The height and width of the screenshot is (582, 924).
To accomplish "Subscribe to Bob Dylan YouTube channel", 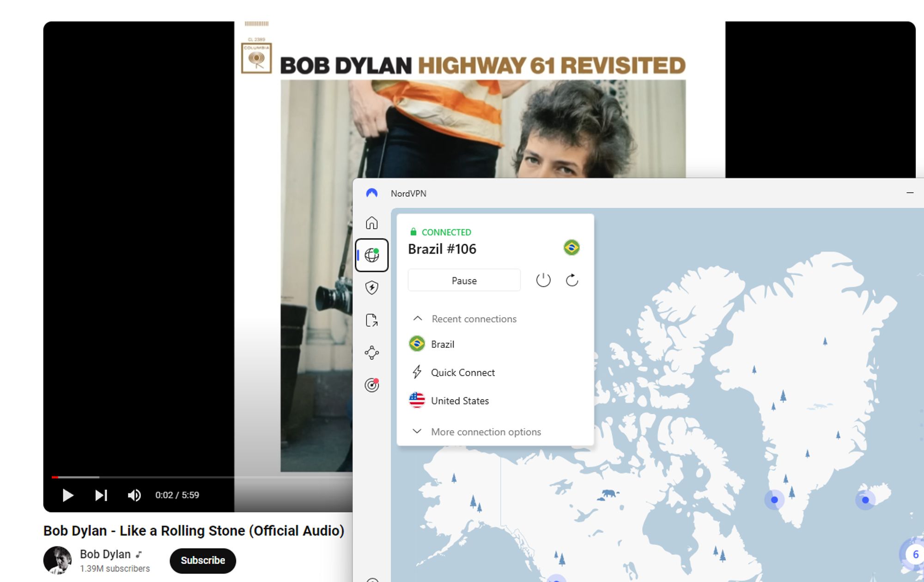I will [203, 560].
